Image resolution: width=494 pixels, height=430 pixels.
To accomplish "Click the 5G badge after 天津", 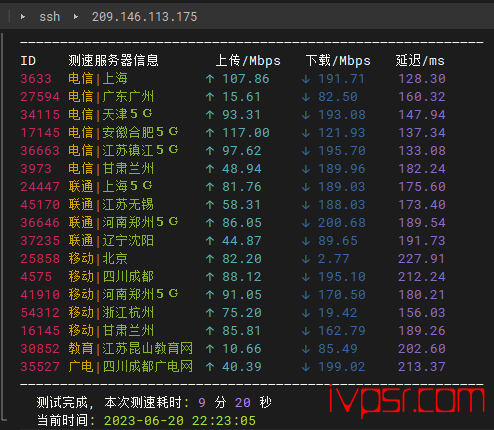I will point(141,114).
